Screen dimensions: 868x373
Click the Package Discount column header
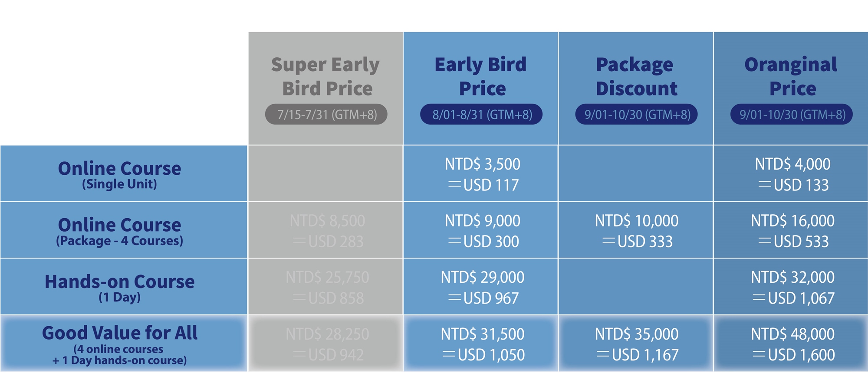636,76
